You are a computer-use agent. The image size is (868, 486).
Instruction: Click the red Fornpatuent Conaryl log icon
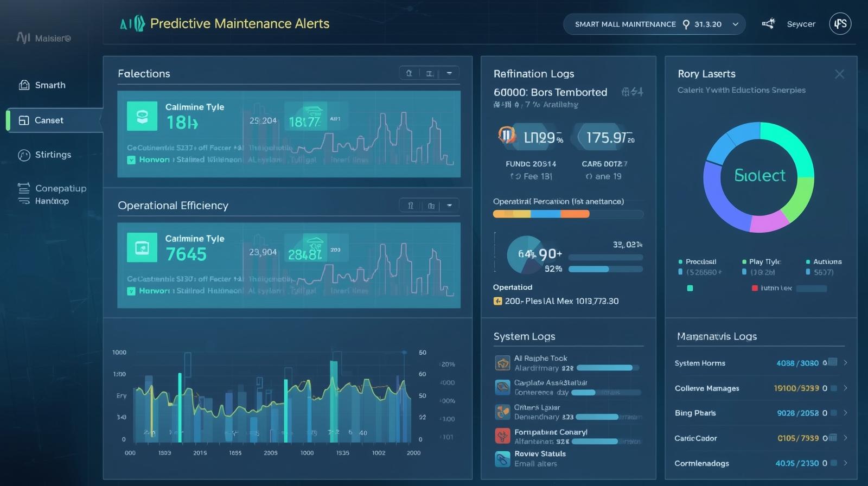click(502, 436)
